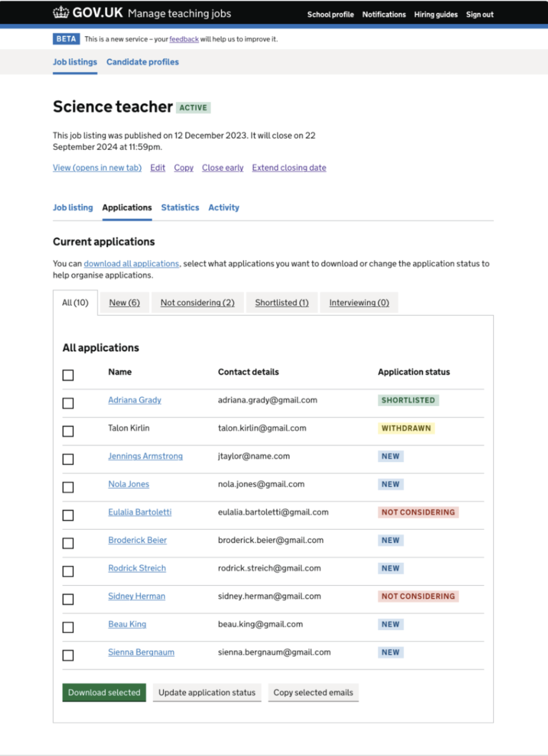Screen dimensions: 548x756
Task: Show the New (6) applications tab
Action: point(124,303)
